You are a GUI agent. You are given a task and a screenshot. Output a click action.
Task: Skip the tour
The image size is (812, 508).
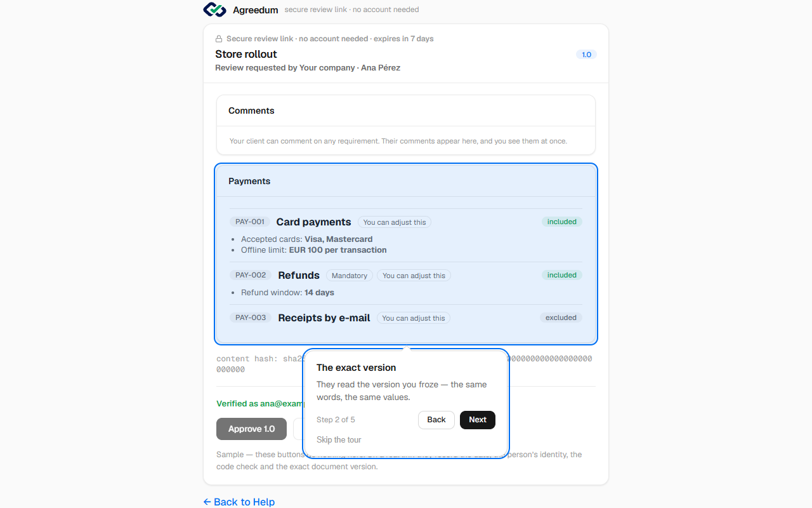[x=339, y=439]
